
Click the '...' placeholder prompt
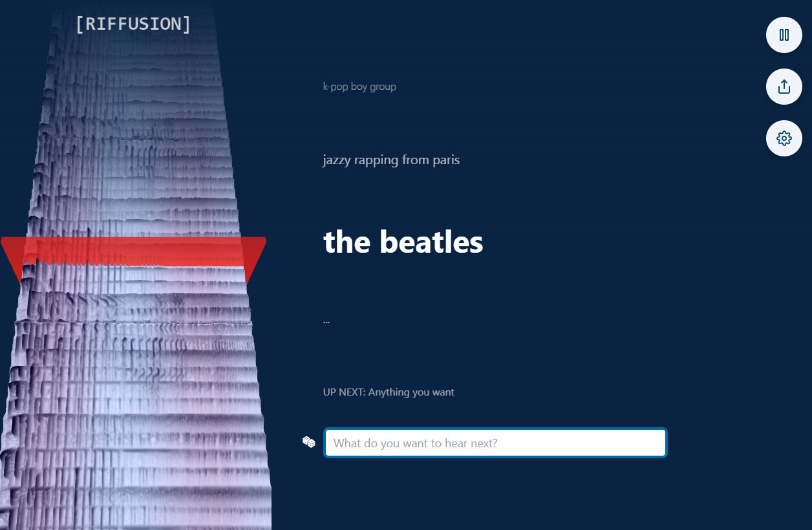[x=326, y=321]
